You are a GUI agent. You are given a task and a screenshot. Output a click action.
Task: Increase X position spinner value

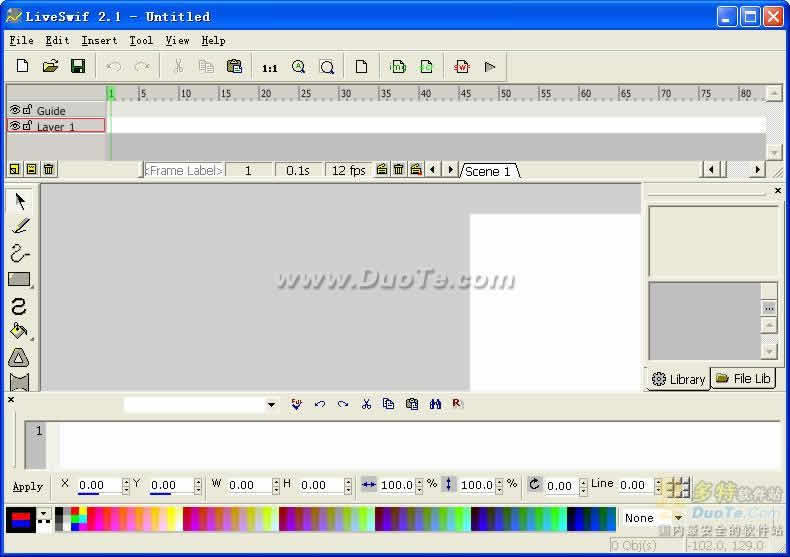(x=126, y=481)
